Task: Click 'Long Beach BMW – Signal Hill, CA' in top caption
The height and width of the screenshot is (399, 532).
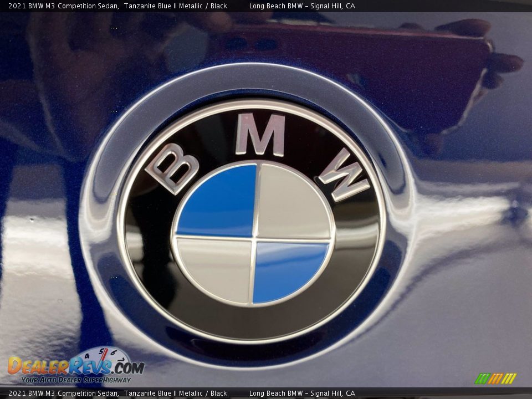Action: [302, 6]
